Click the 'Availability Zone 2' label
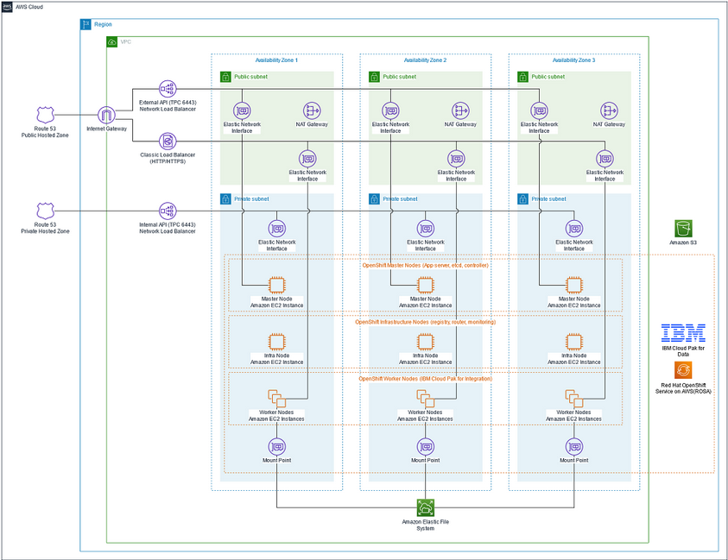Screen dimensions: 728x560 pyautogui.click(x=425, y=60)
